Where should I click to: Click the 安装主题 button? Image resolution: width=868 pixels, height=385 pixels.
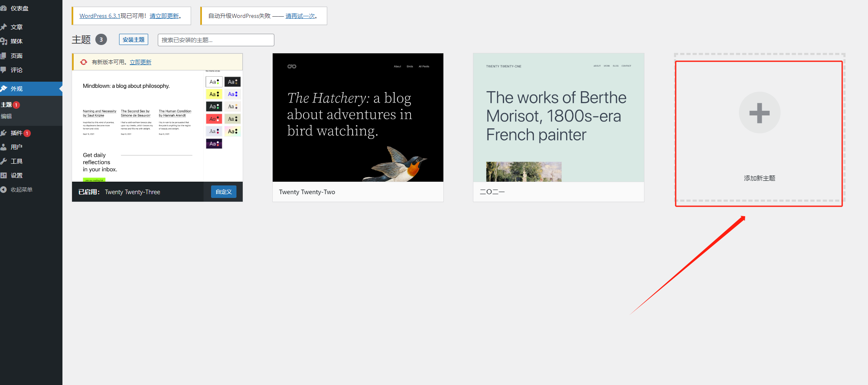tap(133, 40)
